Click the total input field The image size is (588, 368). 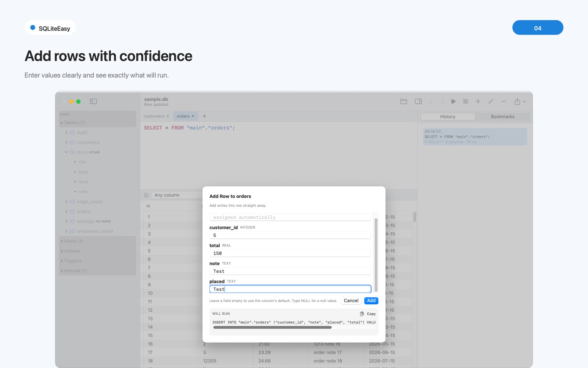point(290,253)
